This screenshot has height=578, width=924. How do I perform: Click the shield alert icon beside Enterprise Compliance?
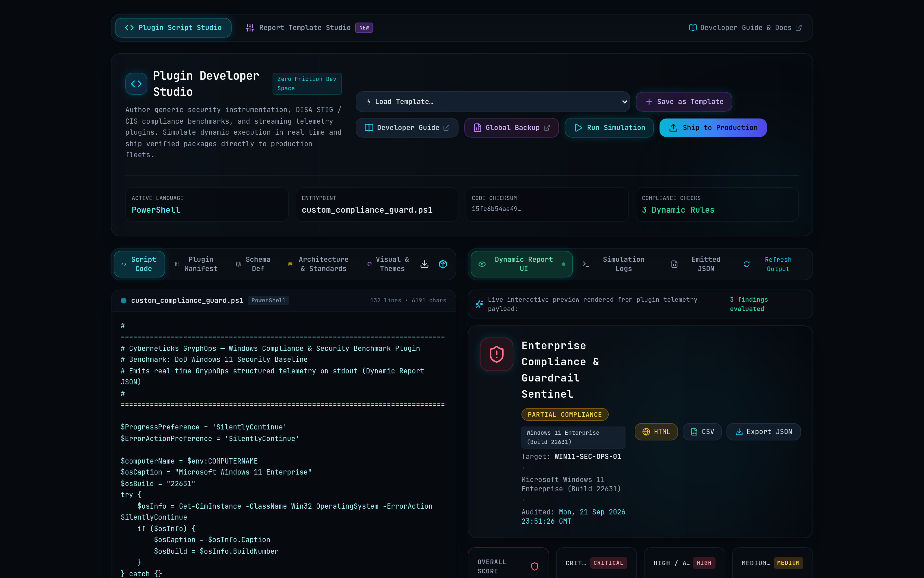click(x=496, y=354)
